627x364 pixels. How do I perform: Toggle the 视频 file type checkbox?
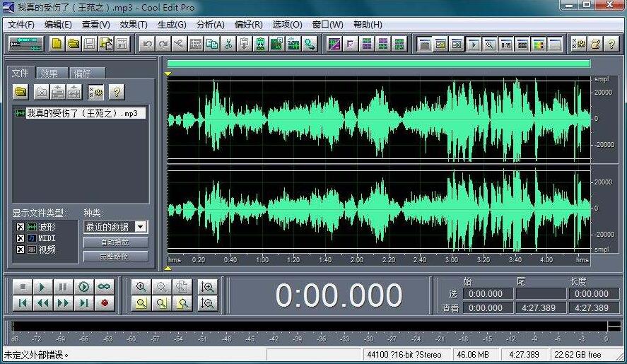pos(20,249)
